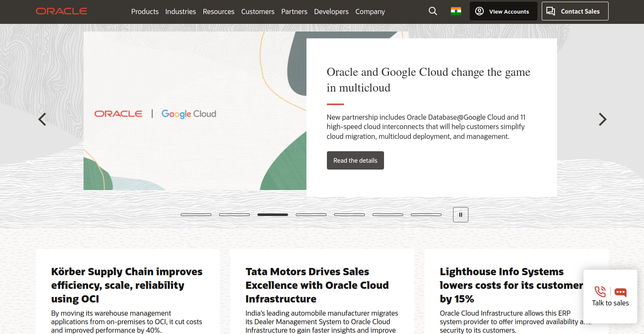Open the Partners menu
The height and width of the screenshot is (334, 644).
(x=294, y=12)
